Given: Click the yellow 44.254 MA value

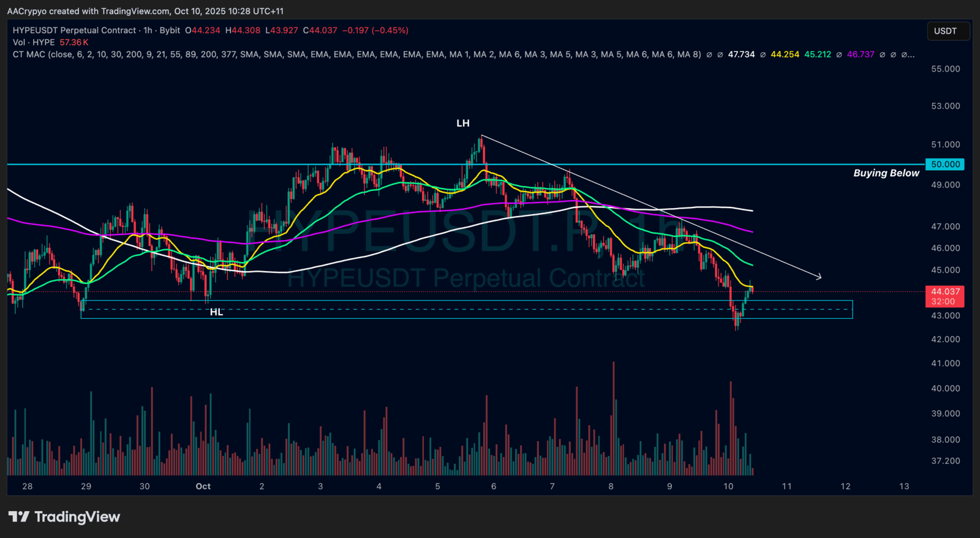Looking at the screenshot, I should click(x=785, y=54).
